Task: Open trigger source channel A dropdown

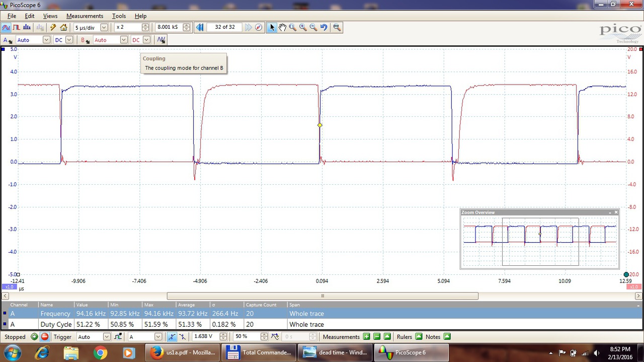Action: (158, 337)
